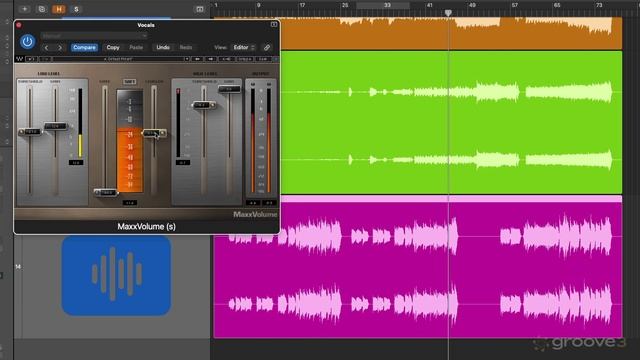The width and height of the screenshot is (640, 360).
Task: Toggle the S solo button in track header
Action: tap(76, 9)
